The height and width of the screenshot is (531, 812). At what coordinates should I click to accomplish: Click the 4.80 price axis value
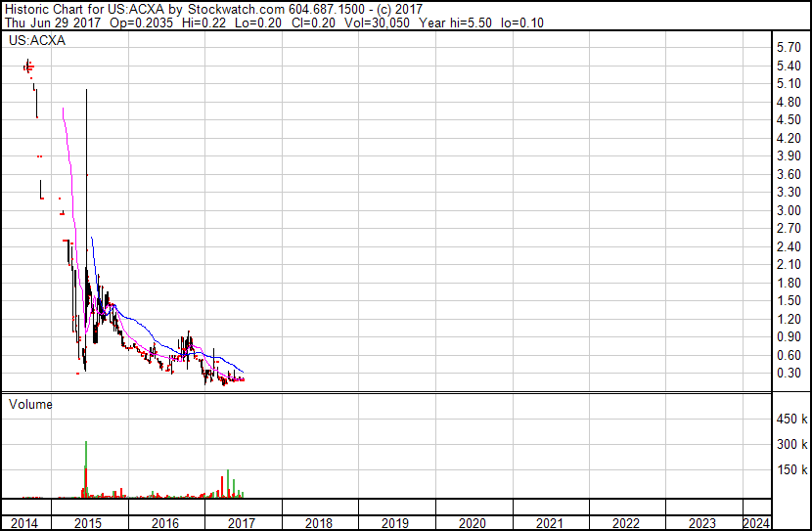(x=789, y=102)
